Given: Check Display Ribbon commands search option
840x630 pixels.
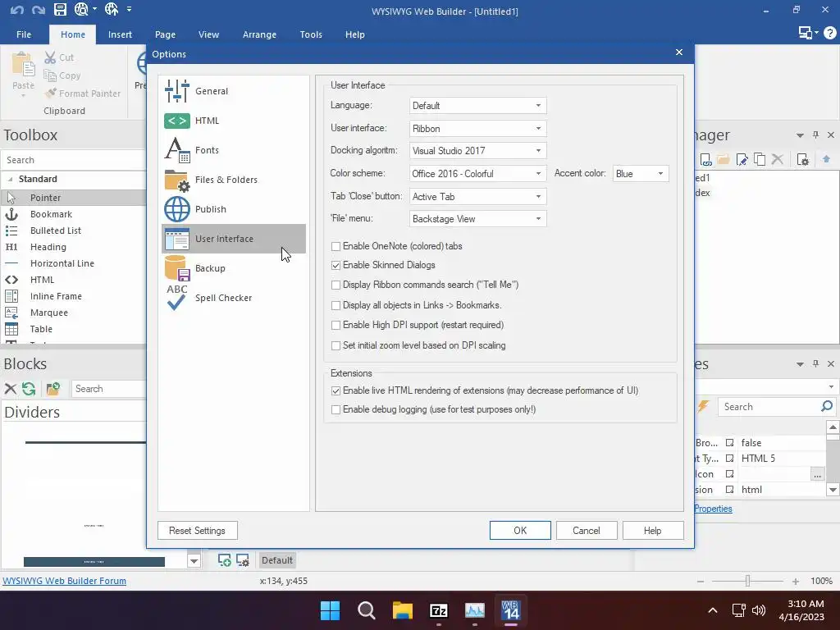Looking at the screenshot, I should coord(336,285).
